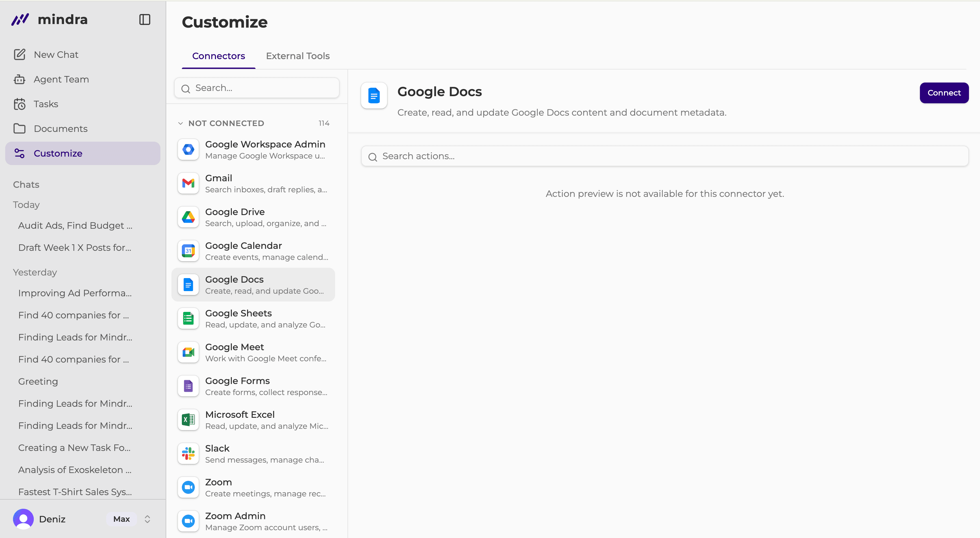The height and width of the screenshot is (538, 980).
Task: Select the Google Sheets connector icon
Action: coord(188,319)
